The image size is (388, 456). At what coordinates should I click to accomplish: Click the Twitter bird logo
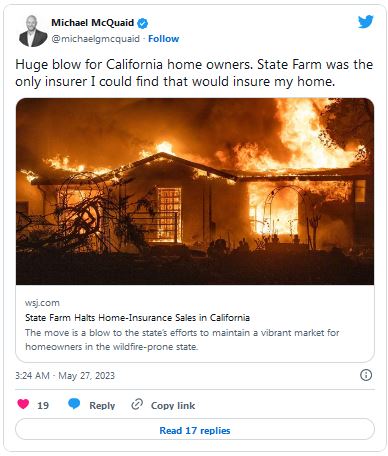(x=366, y=22)
